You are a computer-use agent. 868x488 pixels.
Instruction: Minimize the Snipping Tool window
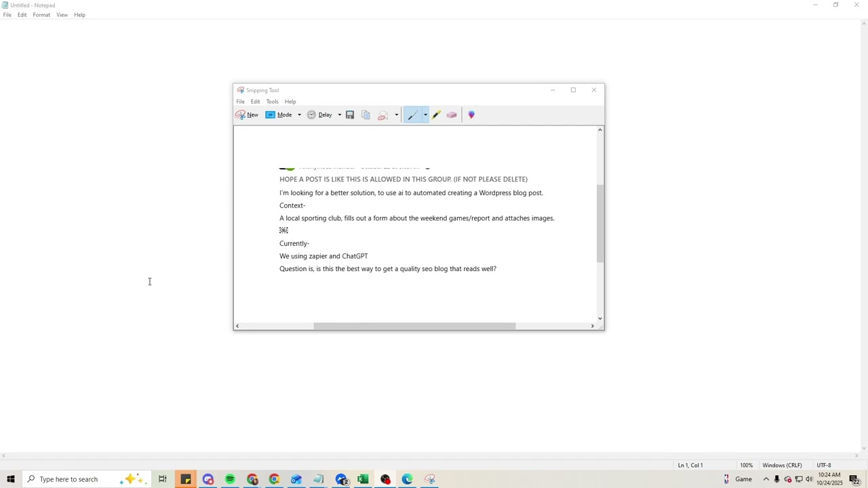coord(553,90)
